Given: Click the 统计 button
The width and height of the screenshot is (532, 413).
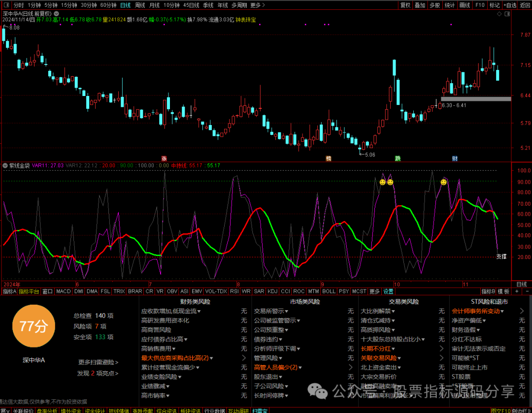Looking at the screenshot, I should pos(450,5).
